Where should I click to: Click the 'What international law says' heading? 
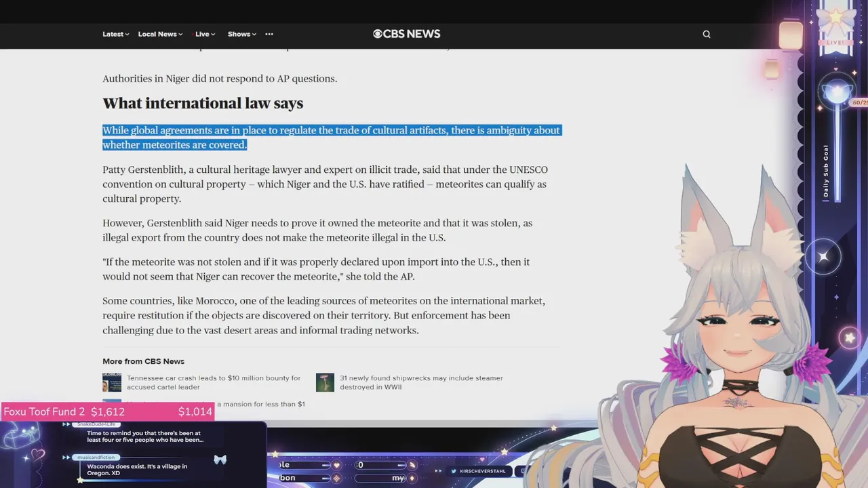click(x=203, y=103)
